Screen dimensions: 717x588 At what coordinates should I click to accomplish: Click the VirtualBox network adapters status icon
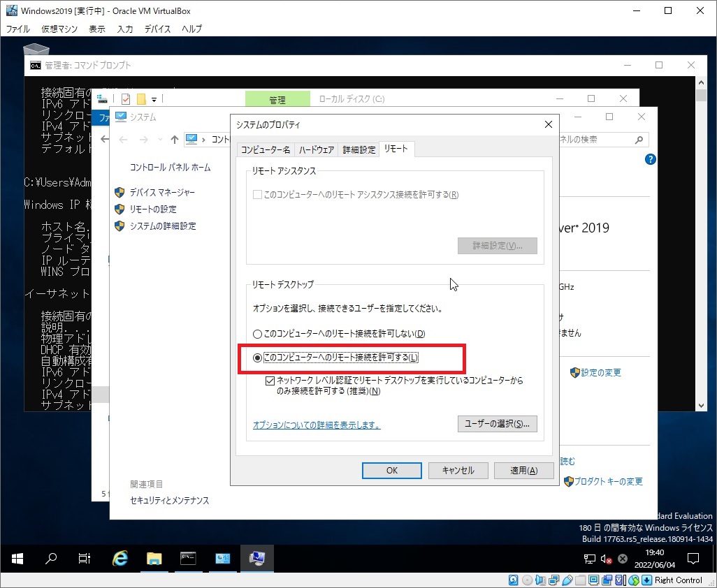tap(553, 580)
